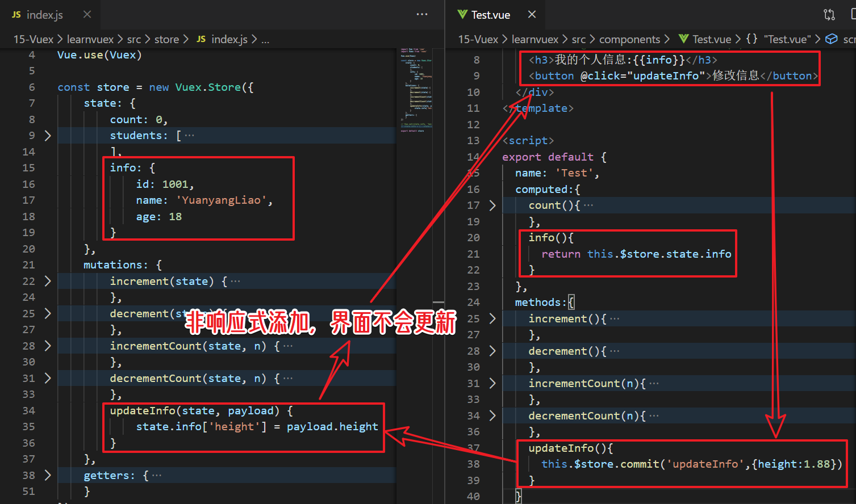Viewport: 856px width, 504px height.
Task: Click the '<script>' tag line
Action: [528, 141]
